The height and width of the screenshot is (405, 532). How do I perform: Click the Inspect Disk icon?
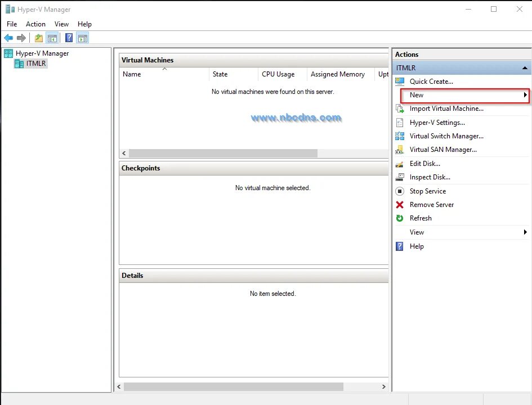[400, 177]
